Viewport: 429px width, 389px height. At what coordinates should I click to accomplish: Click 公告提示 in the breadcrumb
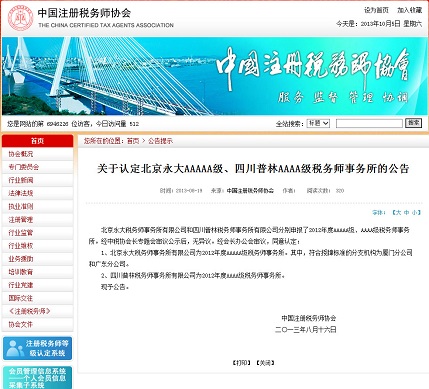pyautogui.click(x=160, y=141)
